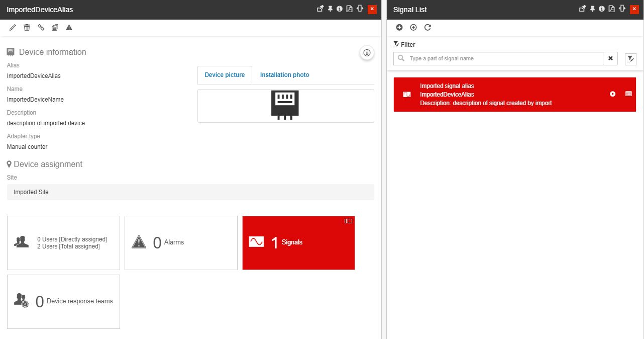
Task: Click the chain link icon in device toolbar
Action: click(x=41, y=28)
